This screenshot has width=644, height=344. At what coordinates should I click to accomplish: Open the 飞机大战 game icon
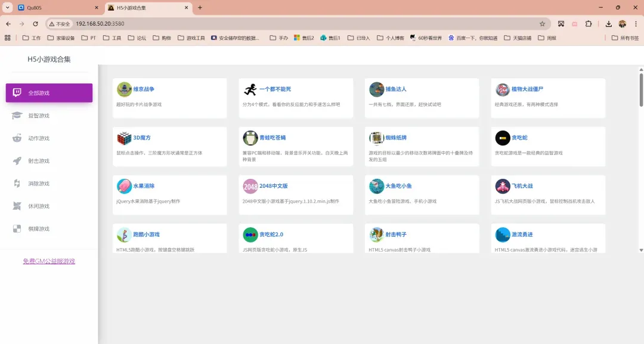(503, 187)
